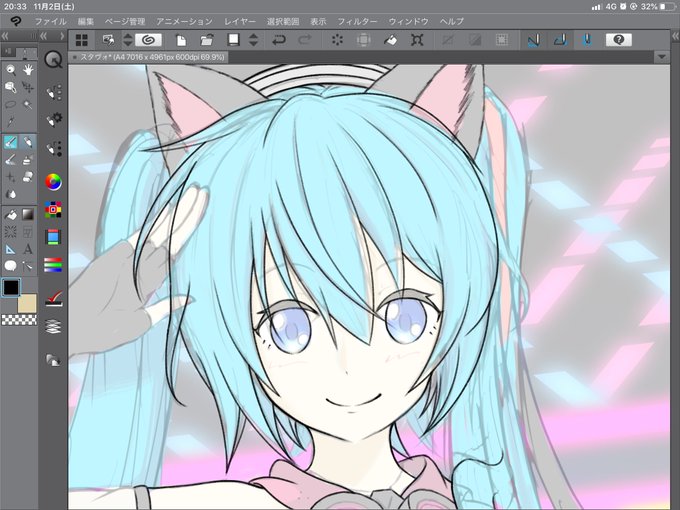The width and height of the screenshot is (680, 510).
Task: Click the Open file folder icon
Action: (x=207, y=40)
